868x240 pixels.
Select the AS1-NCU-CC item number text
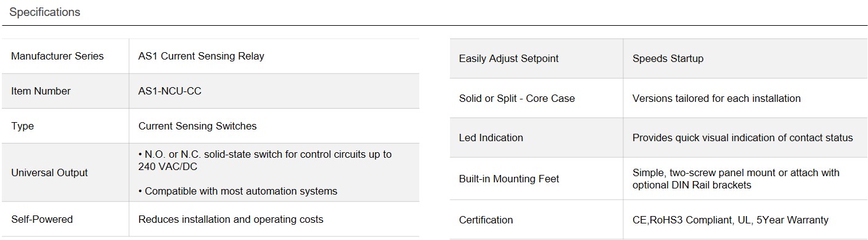point(170,91)
